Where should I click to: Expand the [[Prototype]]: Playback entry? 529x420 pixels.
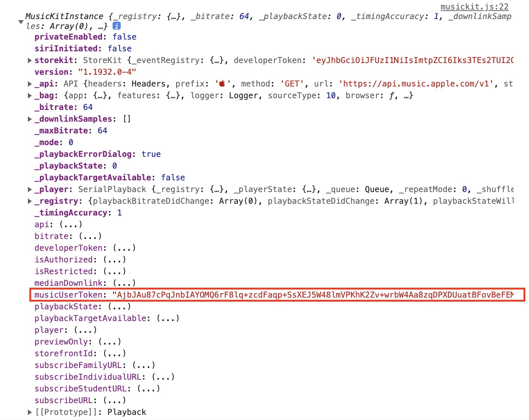click(30, 412)
